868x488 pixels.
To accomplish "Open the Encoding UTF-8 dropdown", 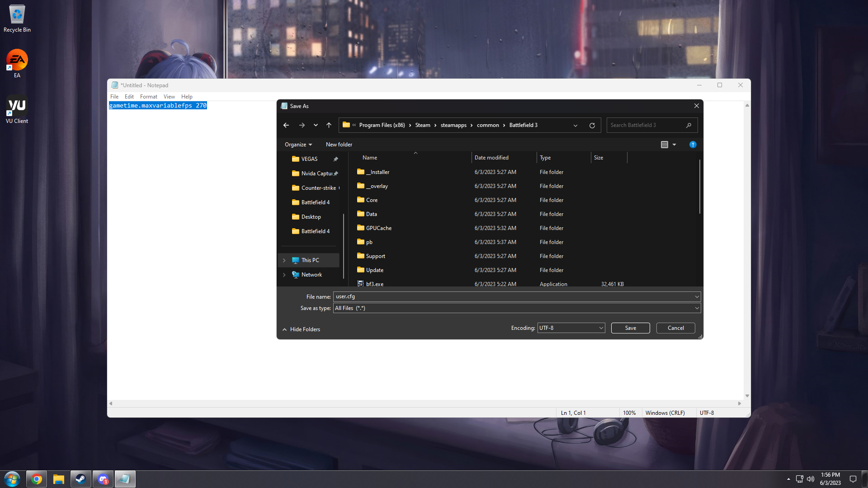I will pos(571,328).
